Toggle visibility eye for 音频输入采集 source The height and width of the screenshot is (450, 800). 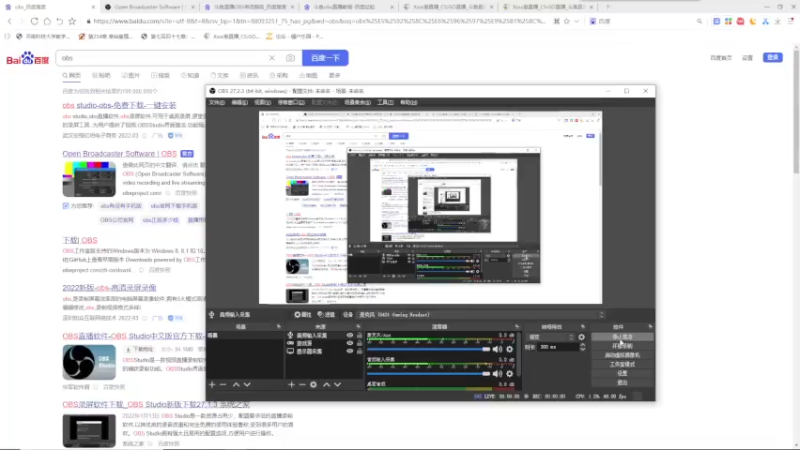pyautogui.click(x=350, y=335)
